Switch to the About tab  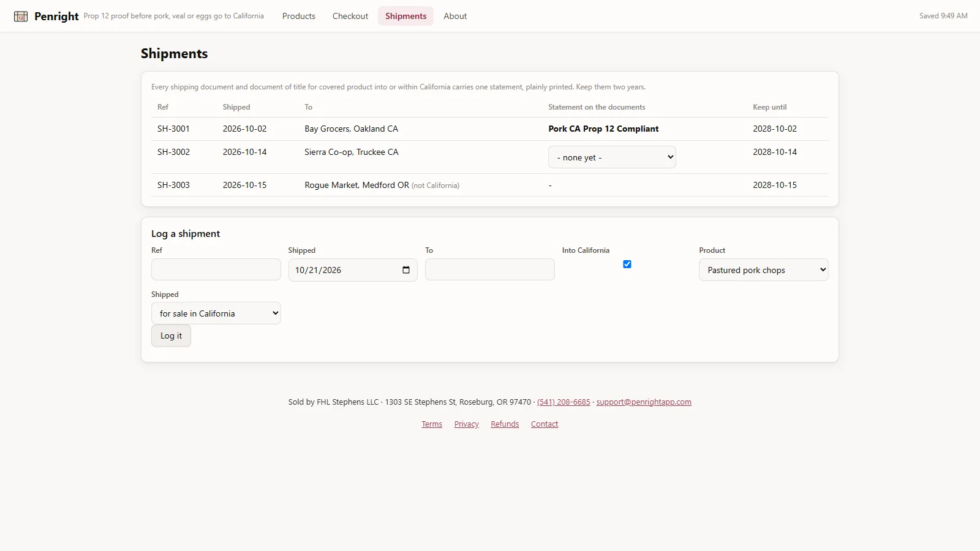coord(455,16)
